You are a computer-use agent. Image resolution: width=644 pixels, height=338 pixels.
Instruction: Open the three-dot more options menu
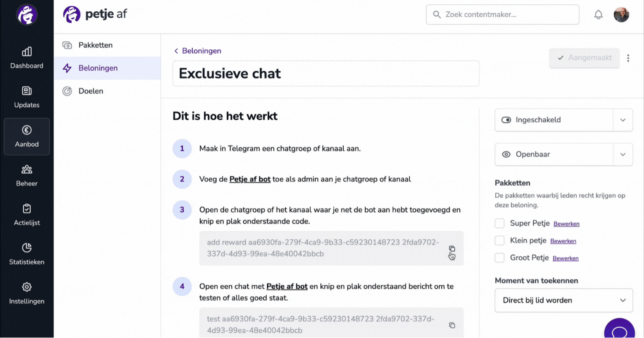[628, 58]
